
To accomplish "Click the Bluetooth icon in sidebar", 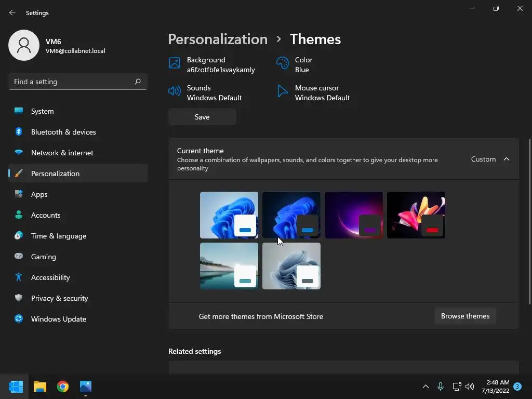I will [x=19, y=131].
